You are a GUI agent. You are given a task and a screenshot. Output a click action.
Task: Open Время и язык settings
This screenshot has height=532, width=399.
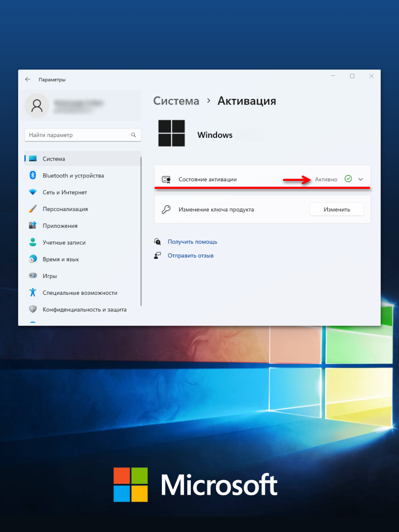tap(82, 259)
